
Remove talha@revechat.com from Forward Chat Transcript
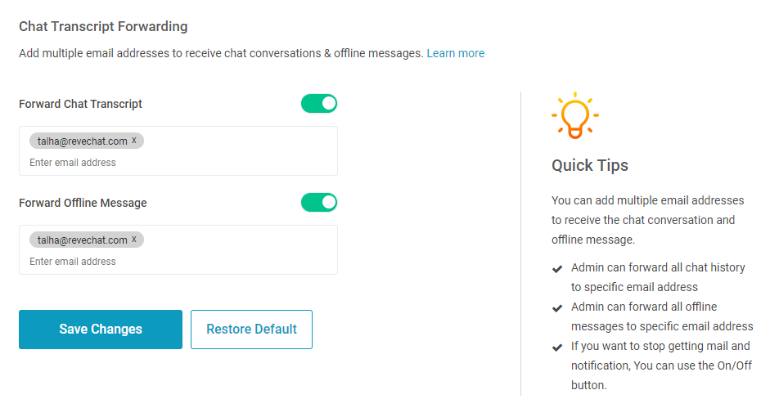point(134,140)
